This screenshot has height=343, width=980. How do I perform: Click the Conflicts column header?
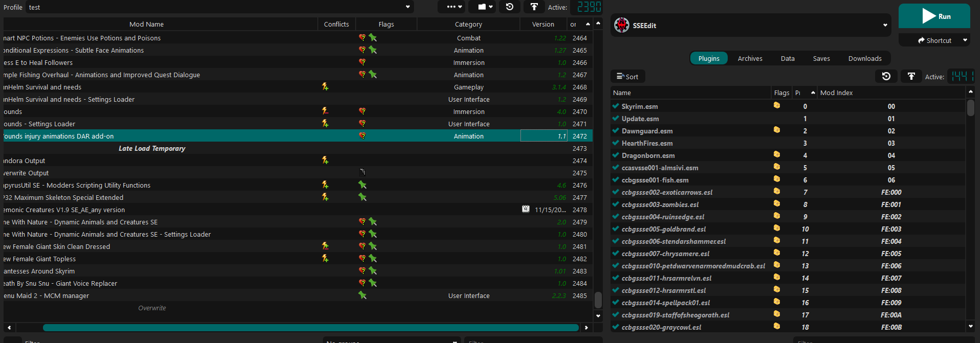click(336, 24)
